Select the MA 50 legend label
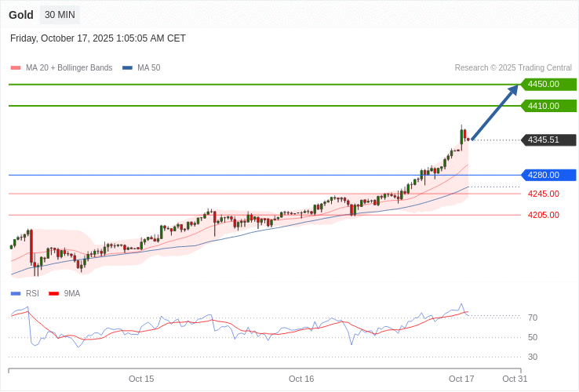This screenshot has width=579, height=392. (x=148, y=68)
